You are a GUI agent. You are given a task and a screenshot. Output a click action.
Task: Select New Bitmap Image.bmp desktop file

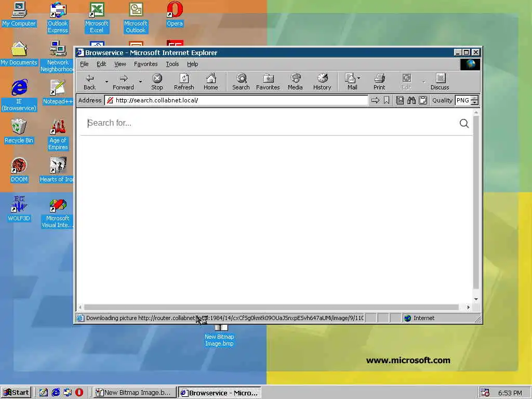coord(219,336)
